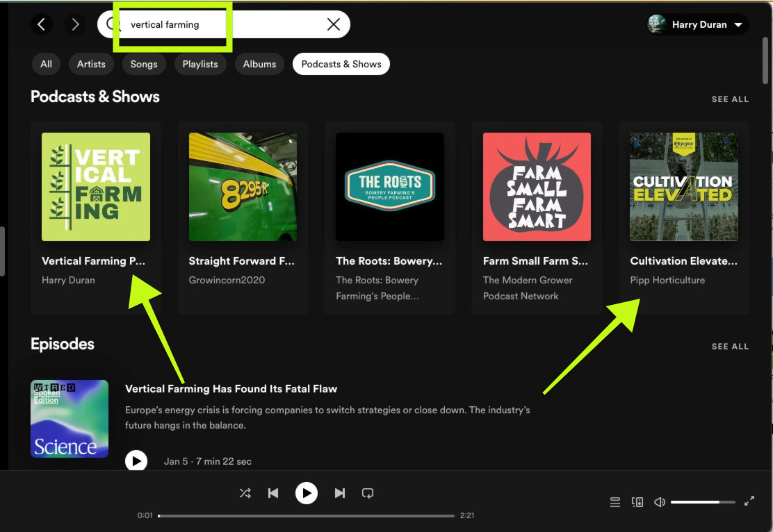773x532 pixels.
Task: Toggle shuffle in the player bar
Action: click(245, 493)
